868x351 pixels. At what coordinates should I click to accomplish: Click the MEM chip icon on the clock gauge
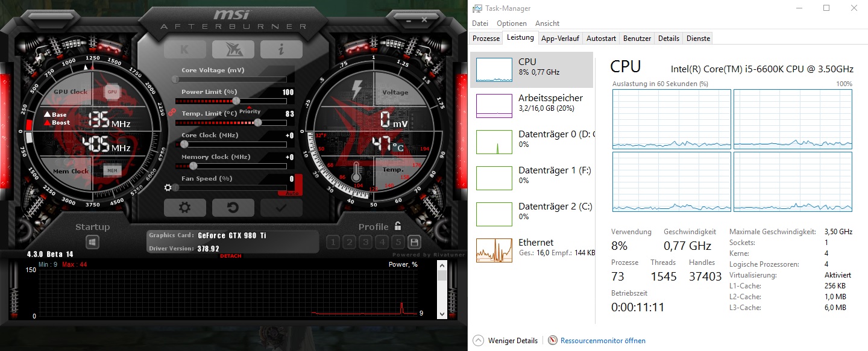coord(112,171)
